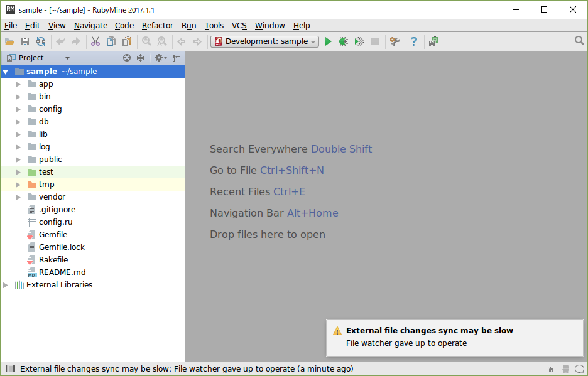Expand the bin folder
The image size is (588, 376).
click(x=18, y=97)
